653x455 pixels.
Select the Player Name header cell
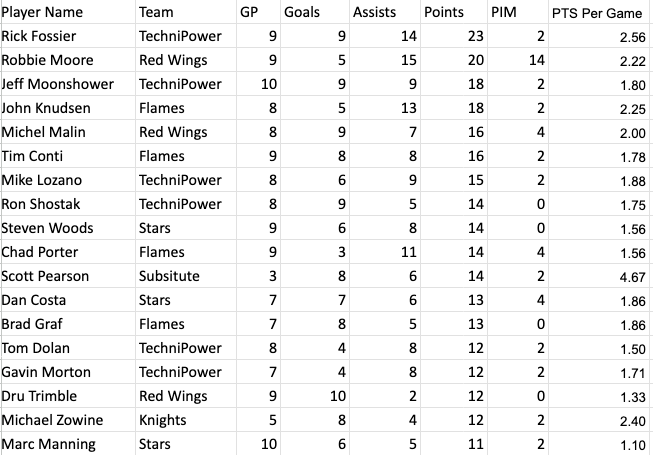[68, 12]
